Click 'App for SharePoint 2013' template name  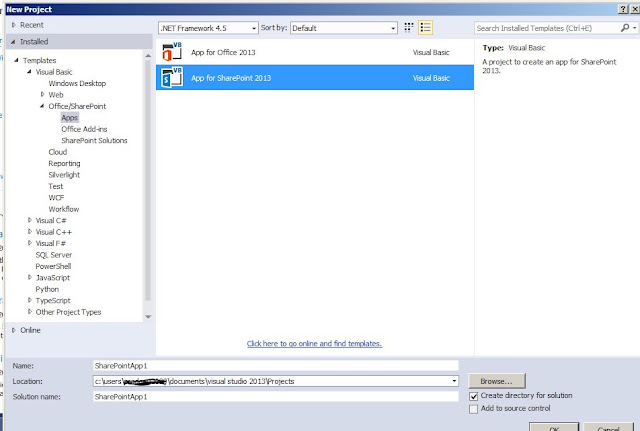click(231, 78)
